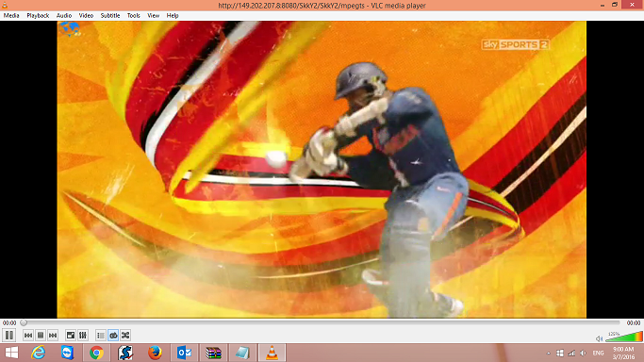Open the Audio menu
Image resolution: width=644 pixels, height=362 pixels.
coord(64,16)
